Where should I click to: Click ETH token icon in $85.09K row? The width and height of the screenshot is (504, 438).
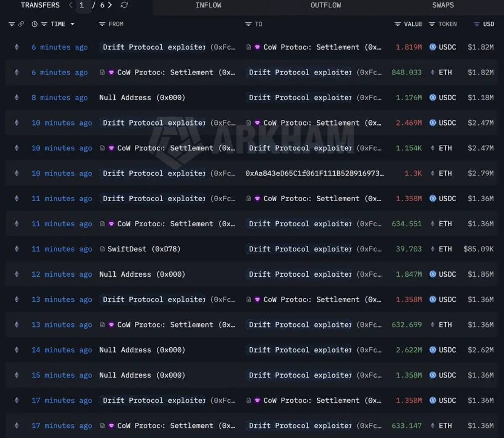(433, 249)
